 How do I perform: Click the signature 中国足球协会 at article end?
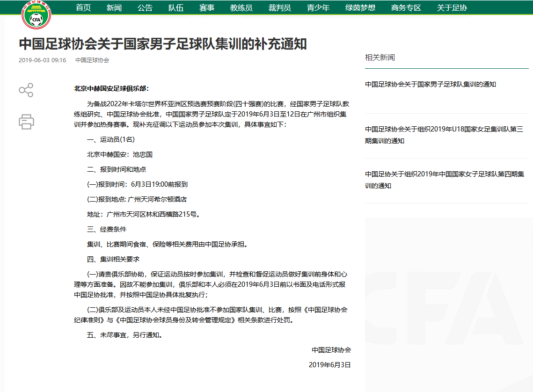(x=331, y=350)
